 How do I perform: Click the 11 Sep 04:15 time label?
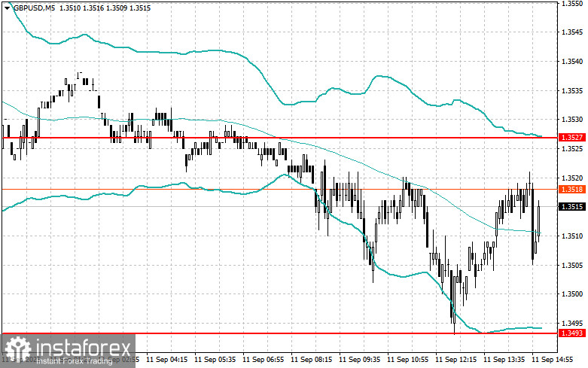(x=167, y=360)
